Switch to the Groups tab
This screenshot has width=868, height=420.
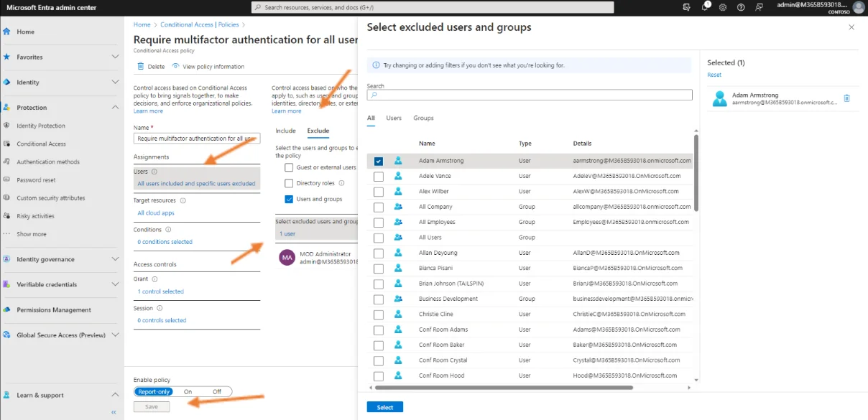click(x=423, y=118)
